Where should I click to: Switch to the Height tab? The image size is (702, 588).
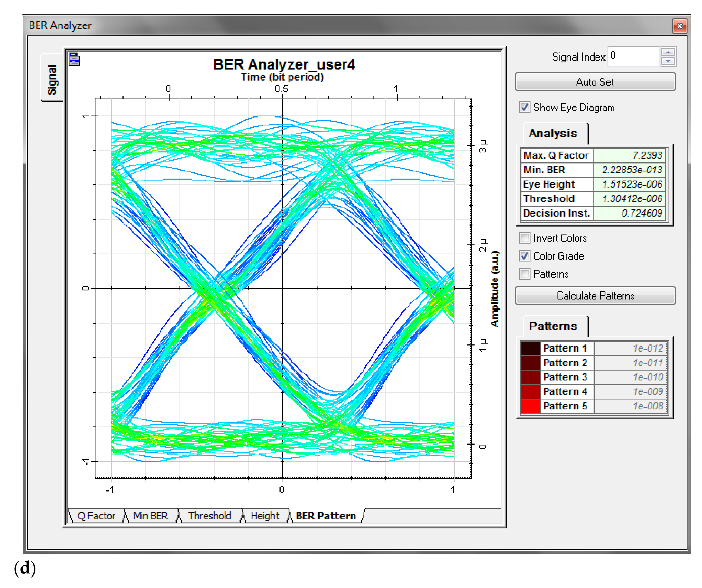pos(264,516)
